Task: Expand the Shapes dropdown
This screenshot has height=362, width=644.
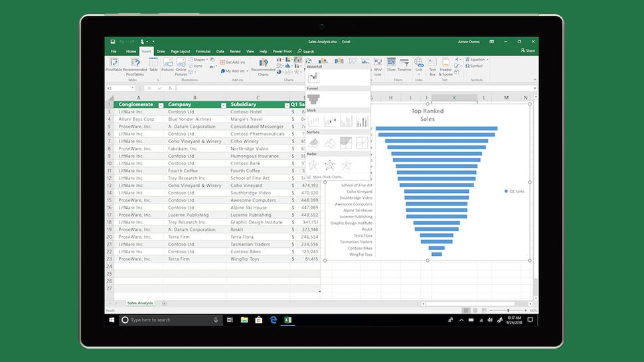Action: (x=207, y=60)
